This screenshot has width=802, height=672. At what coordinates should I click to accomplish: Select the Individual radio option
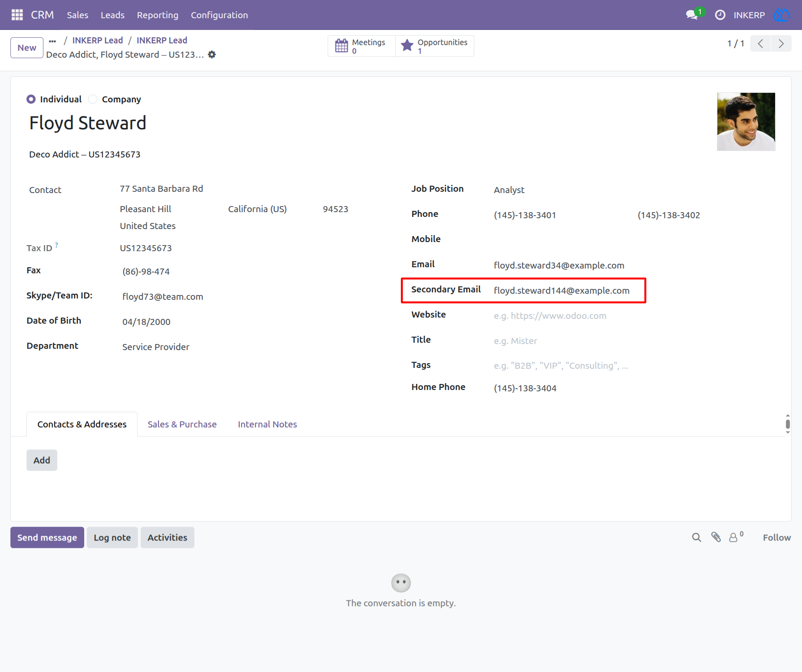31,99
